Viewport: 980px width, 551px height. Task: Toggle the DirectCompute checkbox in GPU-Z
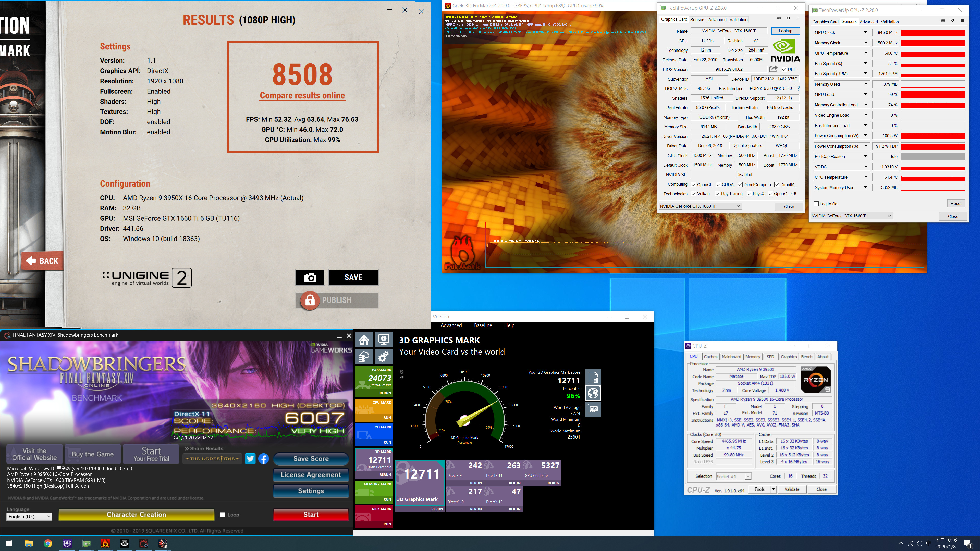(740, 185)
